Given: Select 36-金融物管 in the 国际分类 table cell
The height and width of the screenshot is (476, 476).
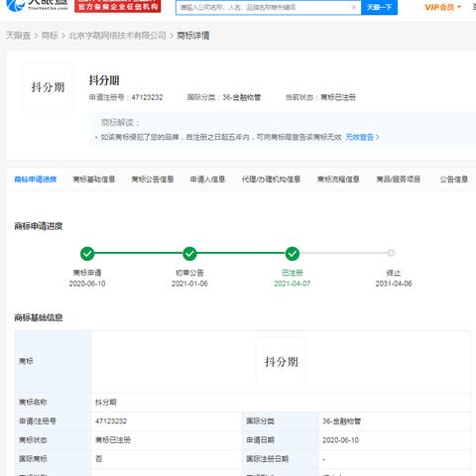Looking at the screenshot, I should (x=341, y=421).
